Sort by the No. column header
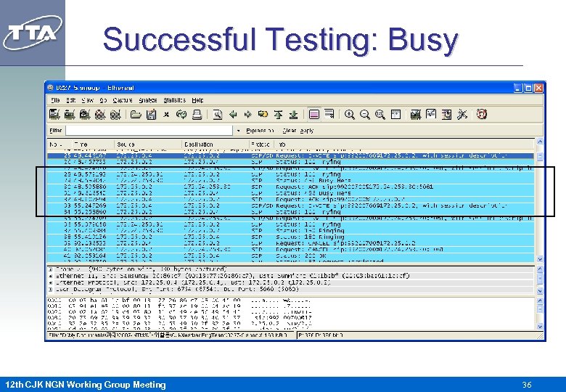The width and height of the screenshot is (566, 392). click(x=60, y=144)
